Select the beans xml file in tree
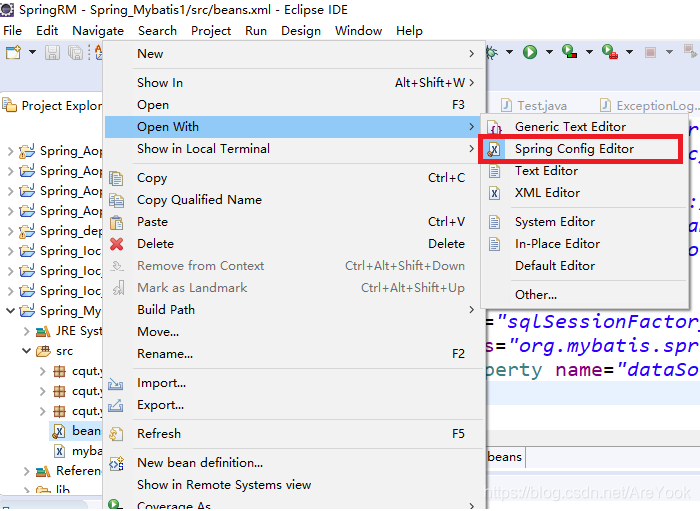Viewport: 700px width, 511px height. click(76, 431)
